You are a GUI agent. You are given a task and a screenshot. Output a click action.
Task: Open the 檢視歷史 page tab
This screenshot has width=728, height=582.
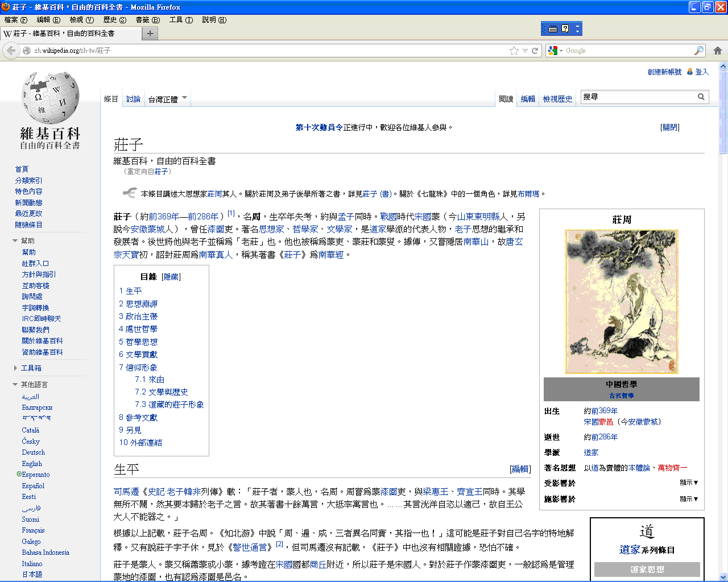557,99
